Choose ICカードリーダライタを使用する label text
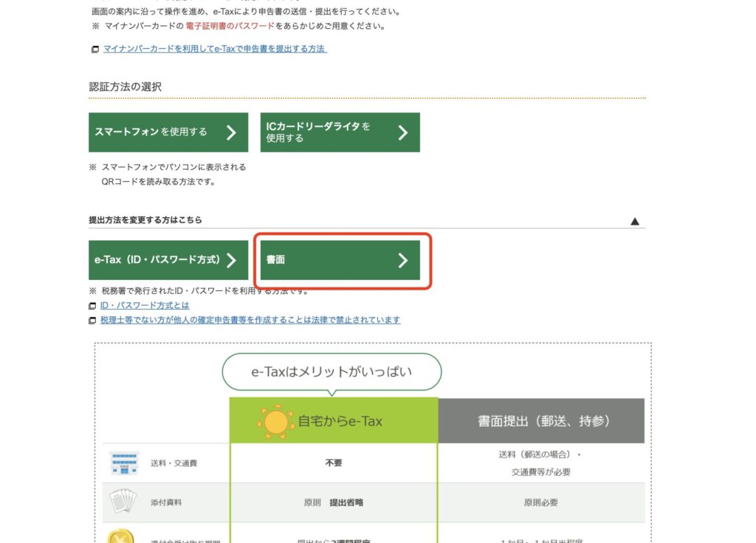Image resolution: width=756 pixels, height=543 pixels. click(x=318, y=132)
